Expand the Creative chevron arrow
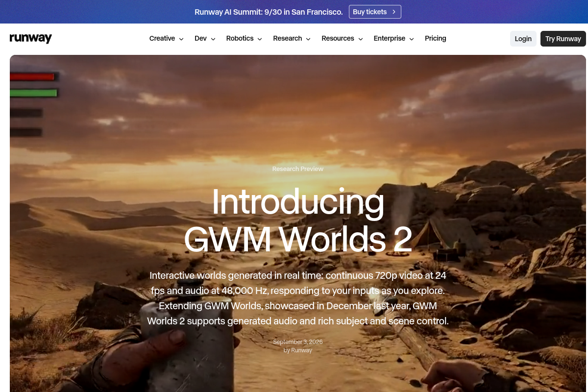This screenshot has height=392, width=588. point(181,39)
